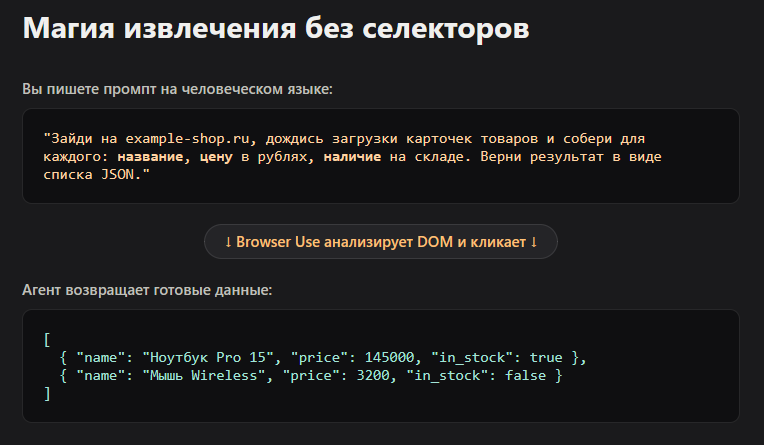
Task: Click the label "Вы пишете промпт на человеческом языке:"
Action: pyautogui.click(x=177, y=89)
